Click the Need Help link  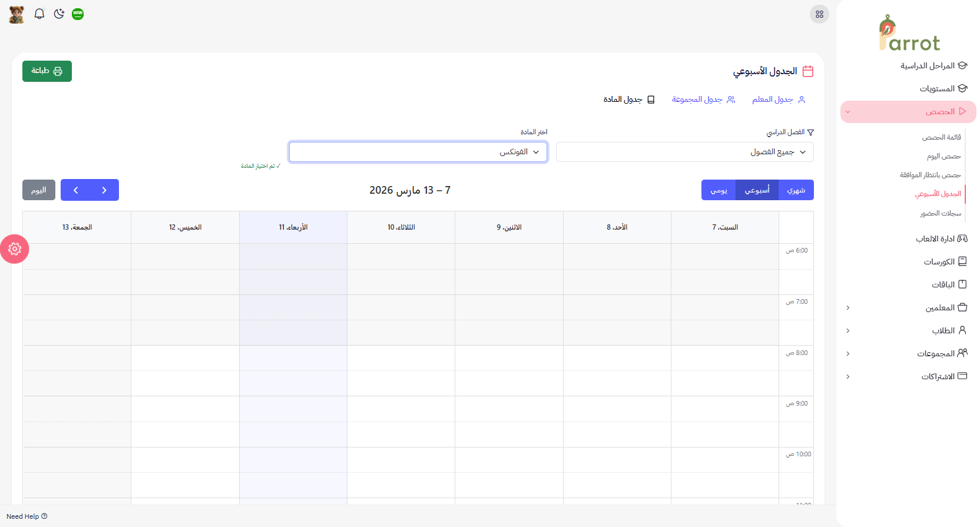(27, 516)
